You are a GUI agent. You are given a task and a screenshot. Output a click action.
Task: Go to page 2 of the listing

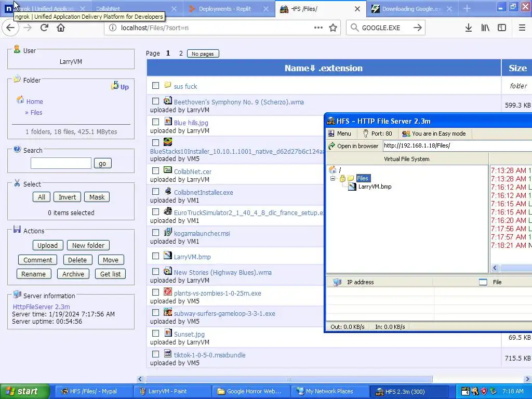[x=181, y=54]
